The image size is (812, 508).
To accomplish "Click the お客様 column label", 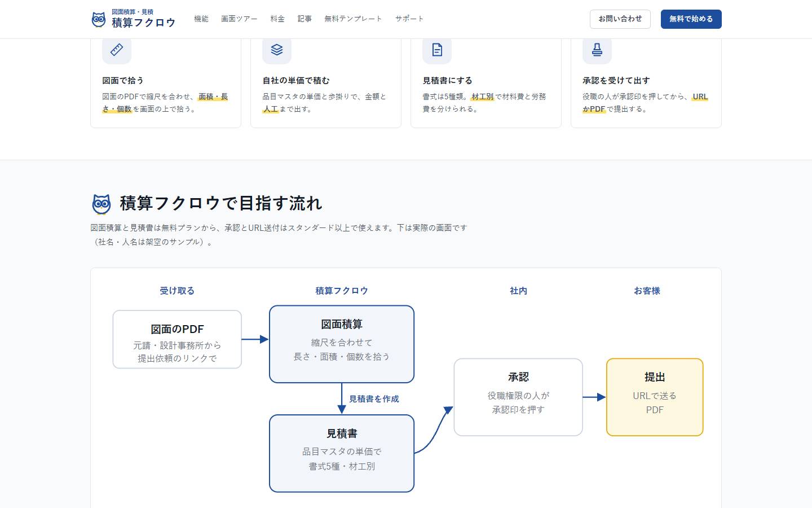I will coord(647,291).
